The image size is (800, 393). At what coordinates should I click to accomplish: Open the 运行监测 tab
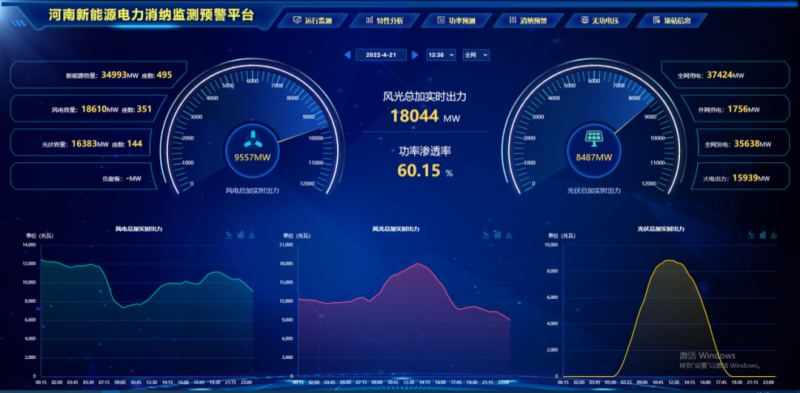312,20
